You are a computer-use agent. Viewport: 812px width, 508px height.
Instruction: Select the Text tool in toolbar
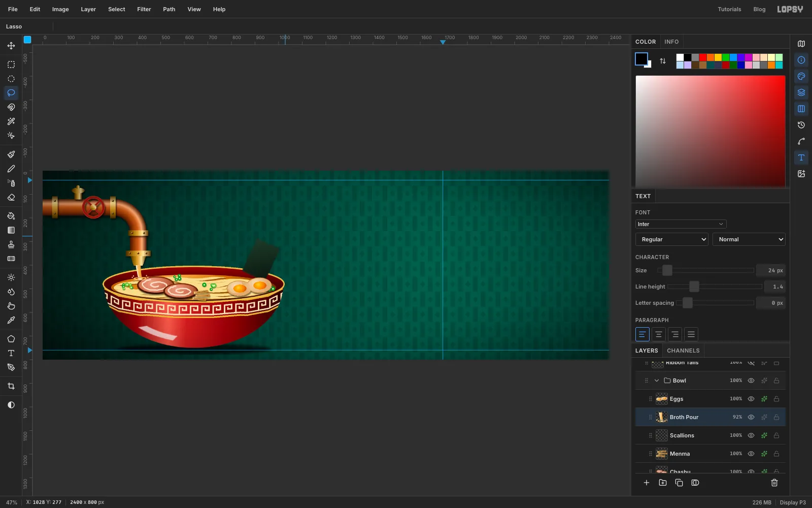pyautogui.click(x=11, y=353)
